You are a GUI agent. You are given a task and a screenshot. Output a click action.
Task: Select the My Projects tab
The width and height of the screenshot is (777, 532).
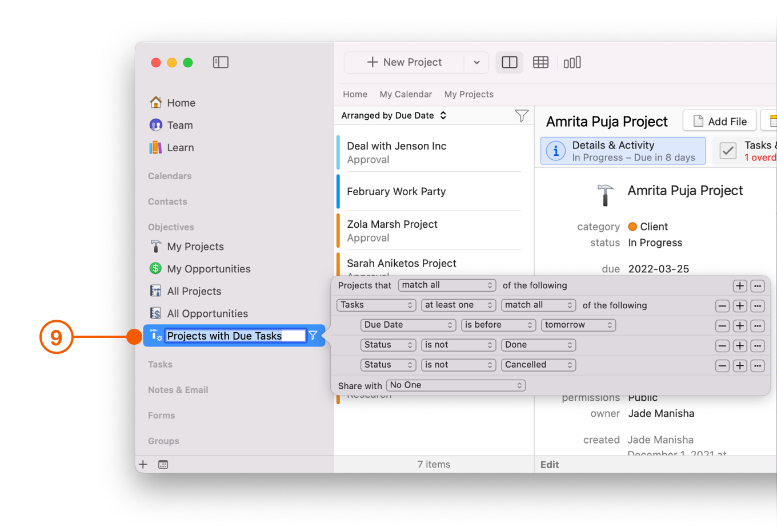[468, 94]
